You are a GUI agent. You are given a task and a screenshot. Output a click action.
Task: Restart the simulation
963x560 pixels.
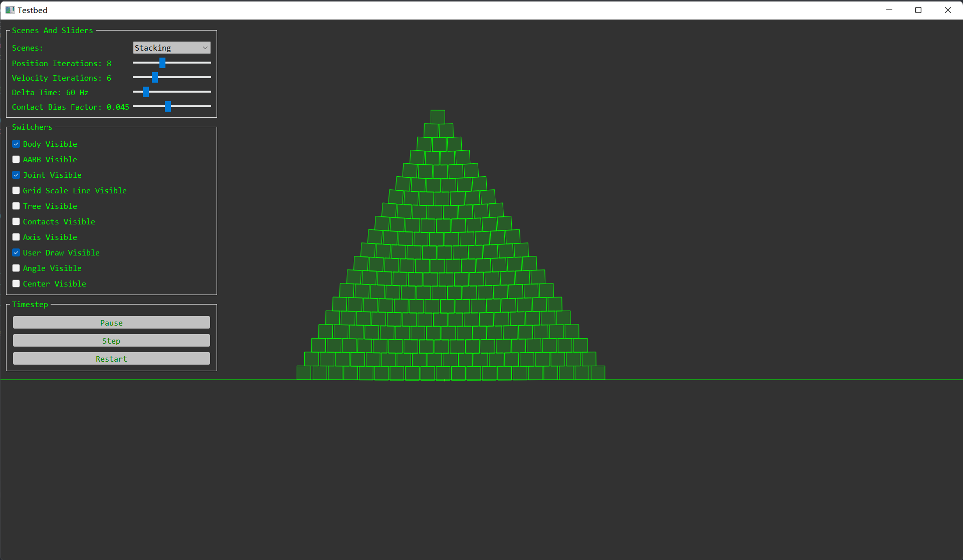[111, 359]
